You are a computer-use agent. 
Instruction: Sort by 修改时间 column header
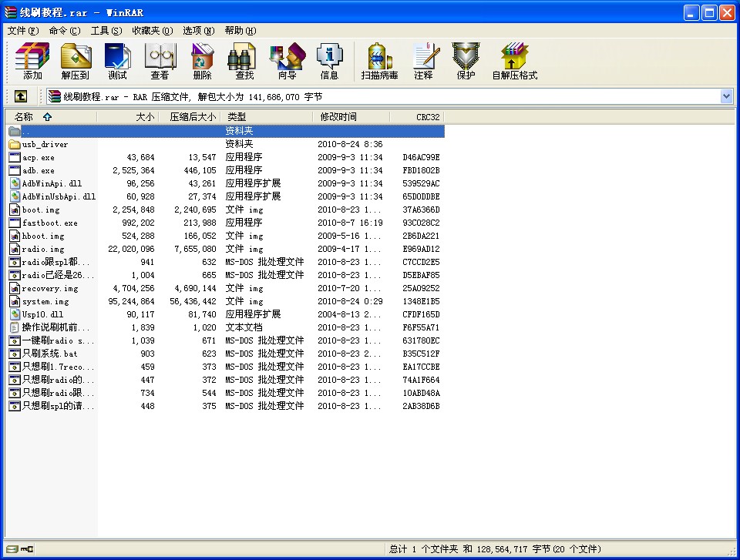tap(351, 116)
